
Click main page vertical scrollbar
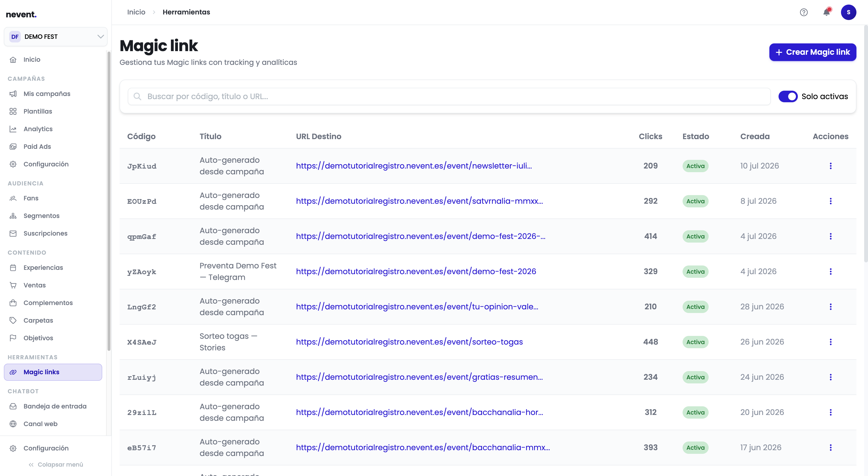tap(866, 144)
